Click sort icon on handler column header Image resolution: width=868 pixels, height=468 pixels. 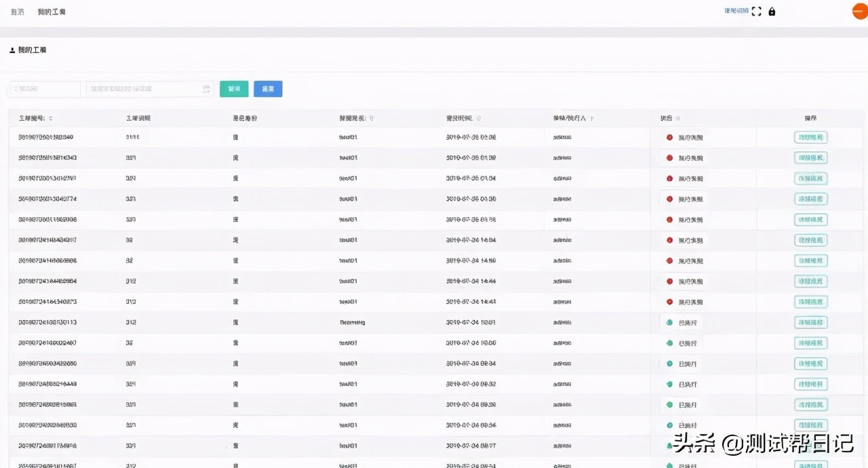pyautogui.click(x=592, y=119)
